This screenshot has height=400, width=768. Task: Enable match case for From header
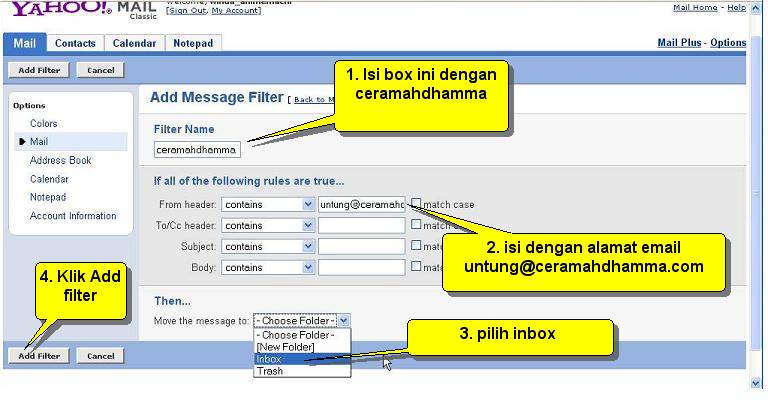point(416,204)
